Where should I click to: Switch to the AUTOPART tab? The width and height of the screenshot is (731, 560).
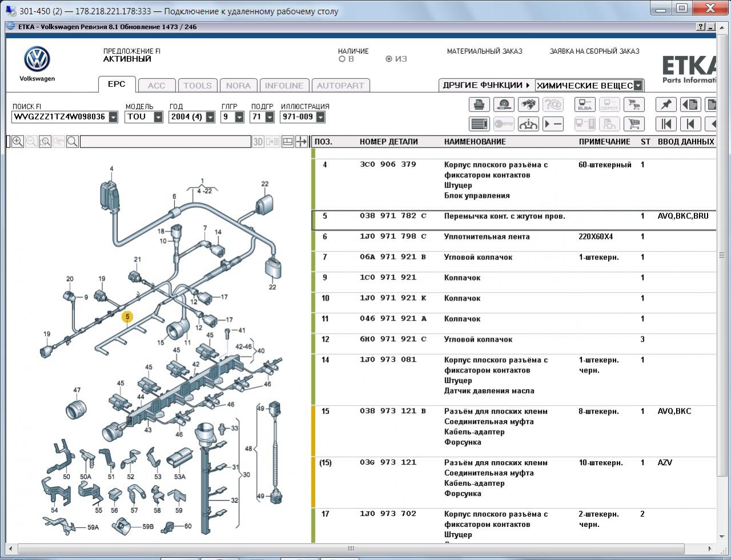click(340, 86)
